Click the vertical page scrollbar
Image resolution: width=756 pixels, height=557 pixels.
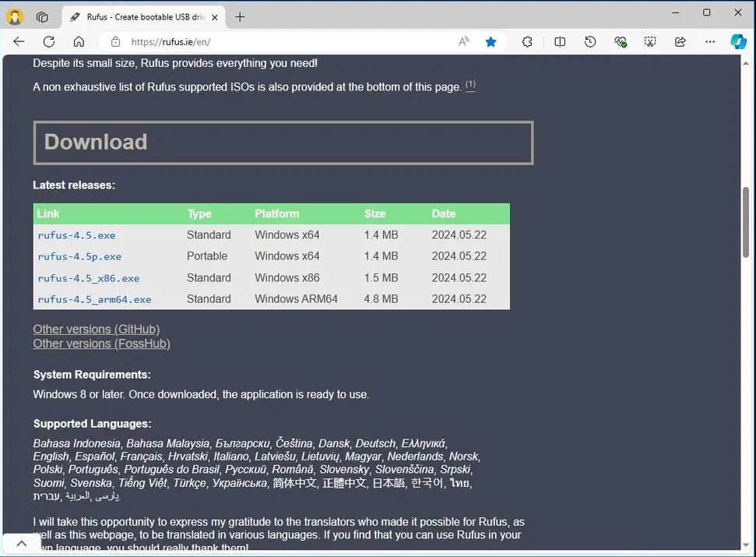tap(747, 222)
